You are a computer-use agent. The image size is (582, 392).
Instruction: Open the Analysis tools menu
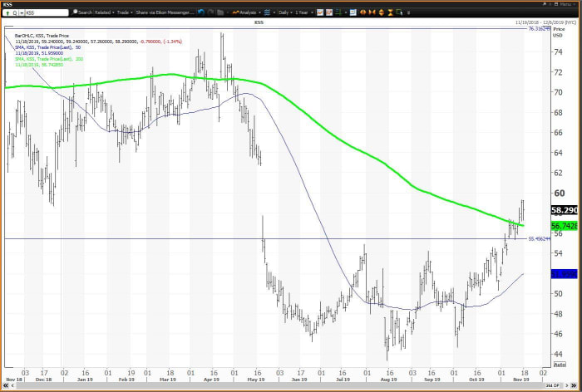coord(247,12)
